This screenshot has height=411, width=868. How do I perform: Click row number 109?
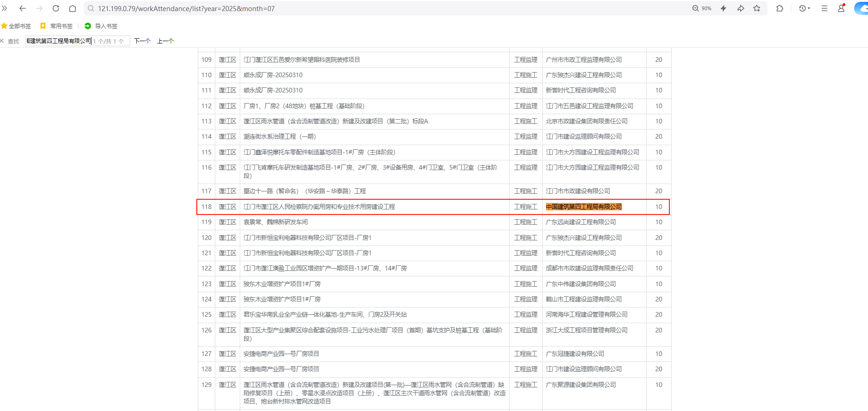(206, 60)
